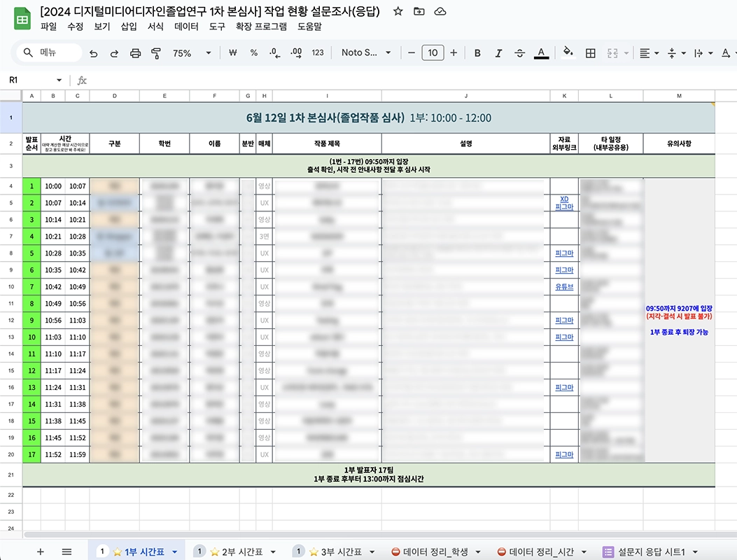Open the cell borders tool
This screenshot has height=560, width=737.
591,53
